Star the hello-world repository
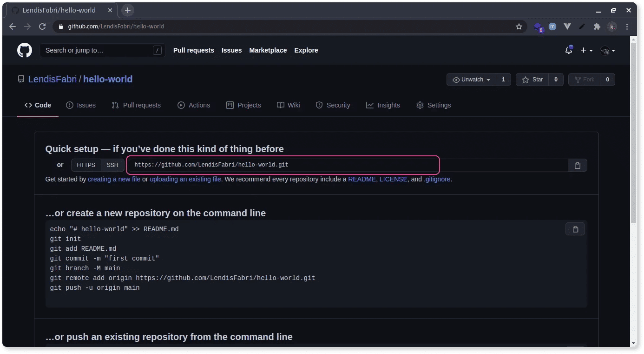 (532, 80)
